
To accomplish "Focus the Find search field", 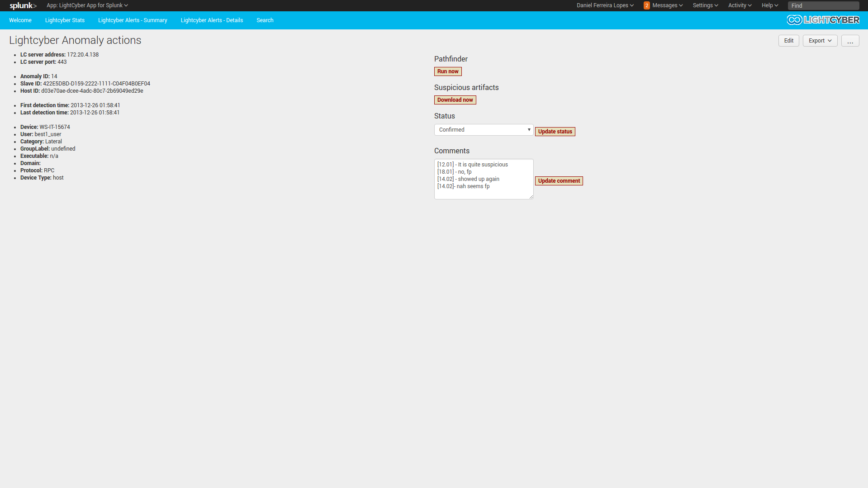I will (x=823, y=5).
